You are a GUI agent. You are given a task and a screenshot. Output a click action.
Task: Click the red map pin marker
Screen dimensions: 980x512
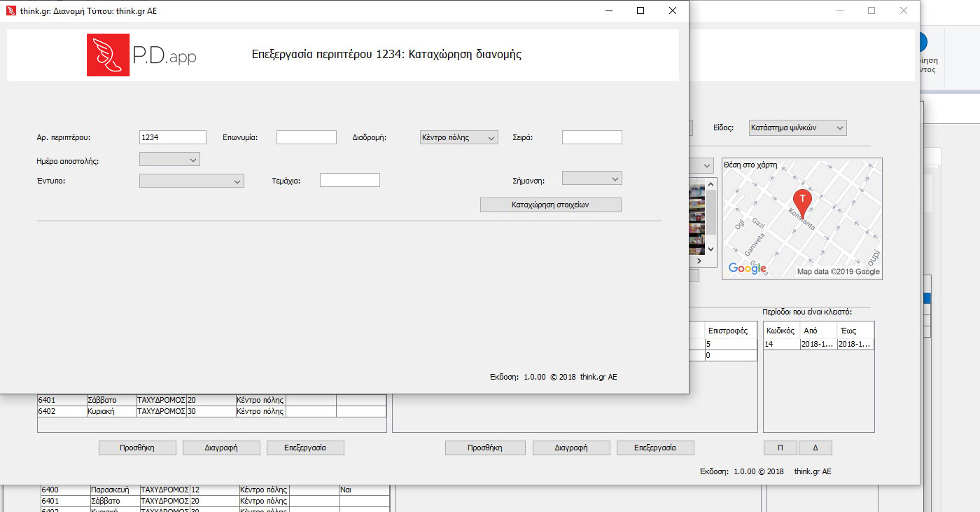pos(802,201)
